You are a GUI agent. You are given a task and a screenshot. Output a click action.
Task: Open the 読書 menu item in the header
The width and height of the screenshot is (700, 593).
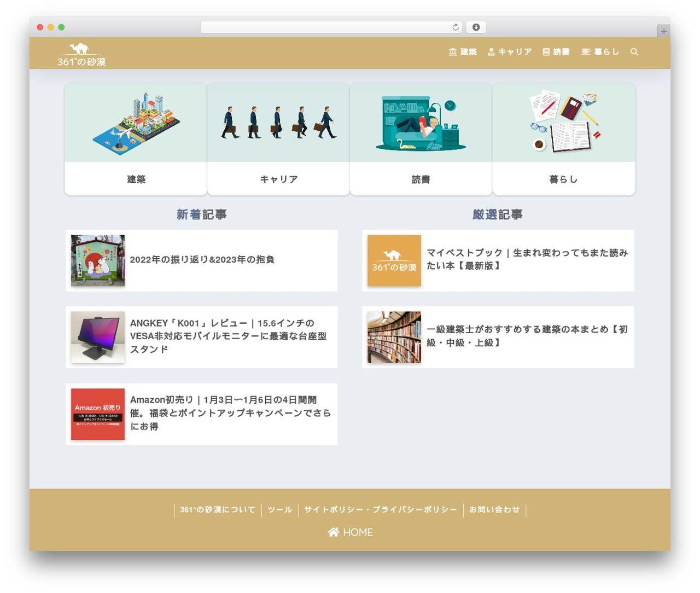pyautogui.click(x=556, y=52)
